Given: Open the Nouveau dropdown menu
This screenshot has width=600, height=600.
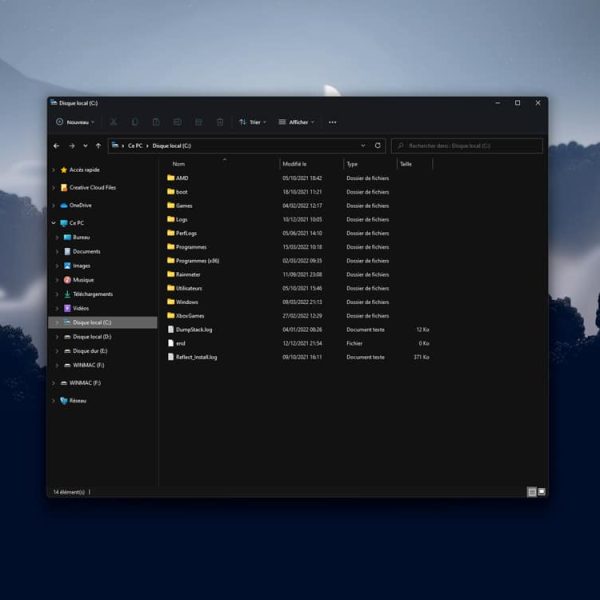Looking at the screenshot, I should coord(75,122).
